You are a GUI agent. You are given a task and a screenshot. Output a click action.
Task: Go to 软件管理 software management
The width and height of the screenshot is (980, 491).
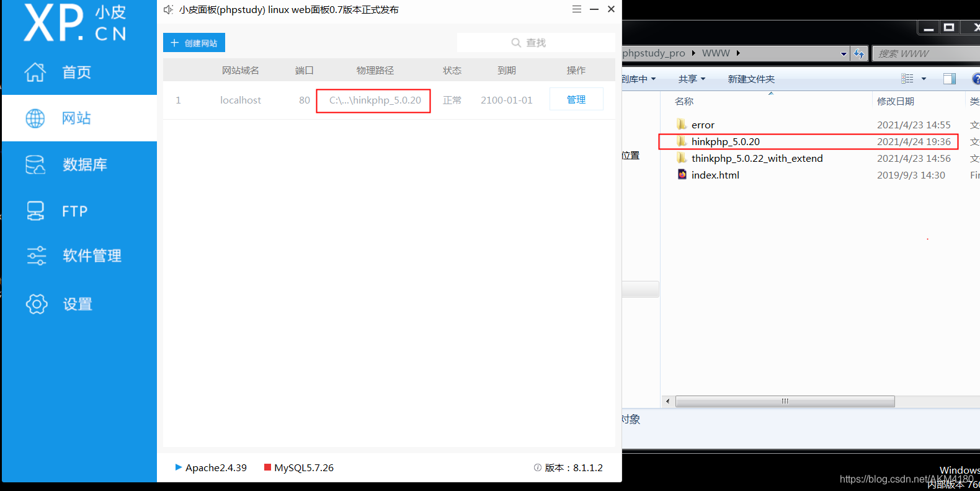[79, 255]
